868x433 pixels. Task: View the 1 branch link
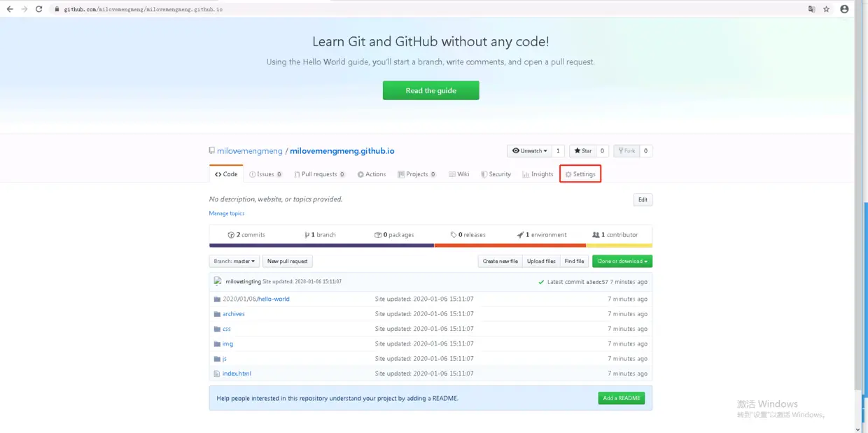pyautogui.click(x=320, y=235)
